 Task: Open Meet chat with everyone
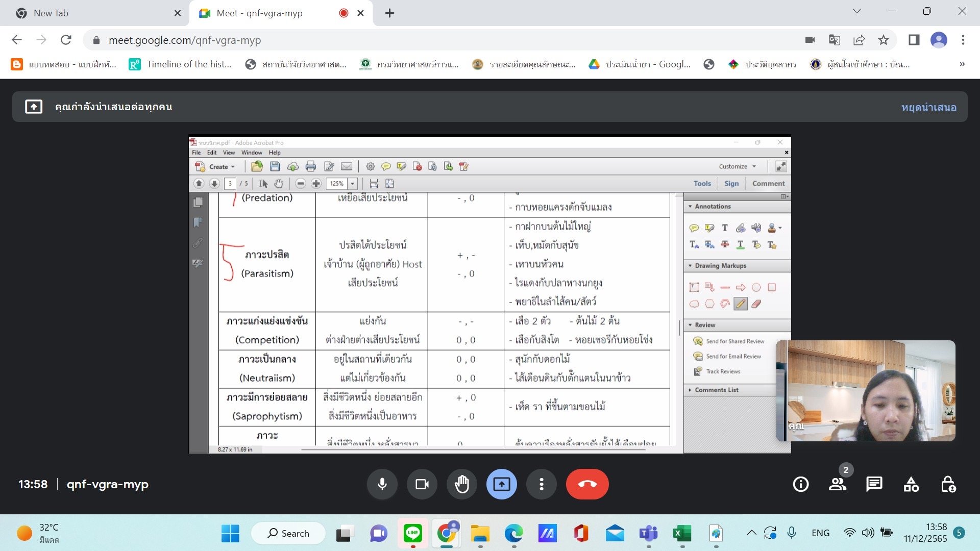pyautogui.click(x=874, y=484)
